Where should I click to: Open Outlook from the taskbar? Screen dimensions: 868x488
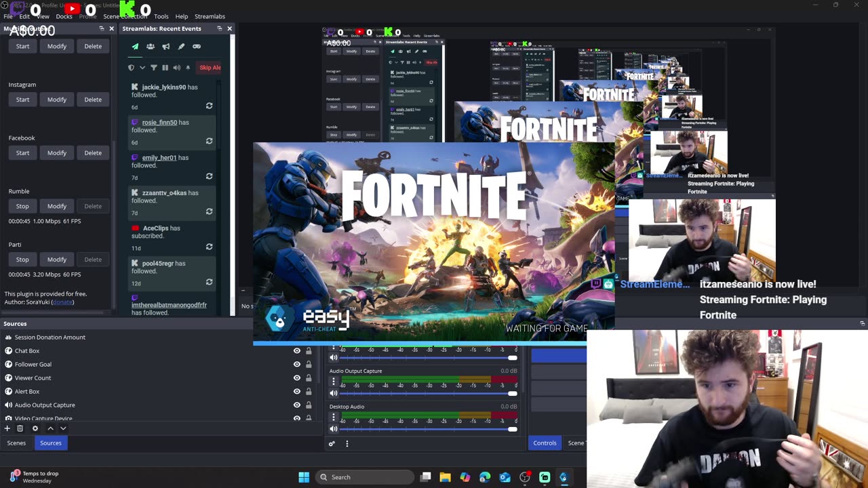[x=505, y=477]
